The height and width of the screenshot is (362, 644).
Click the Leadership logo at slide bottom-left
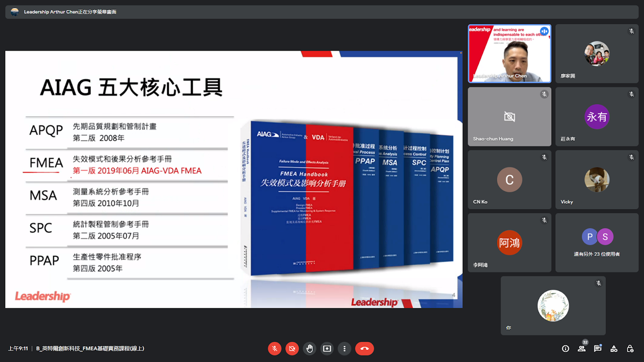43,296
